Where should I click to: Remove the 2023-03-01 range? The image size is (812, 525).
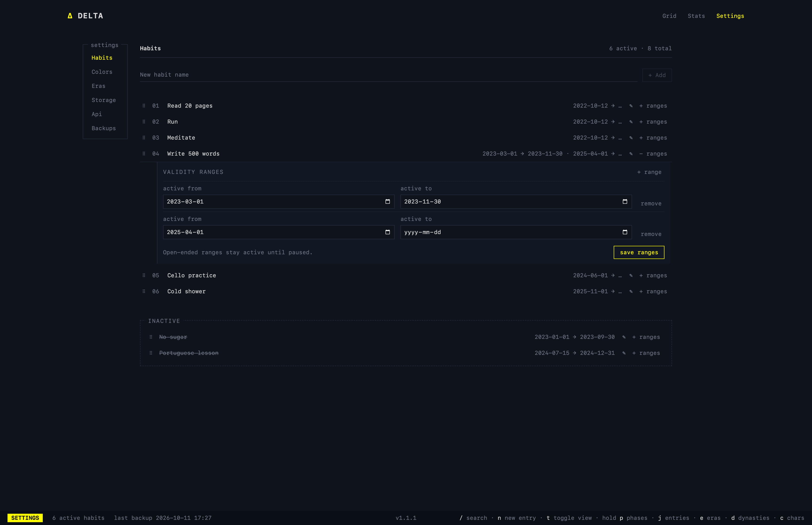tap(651, 204)
